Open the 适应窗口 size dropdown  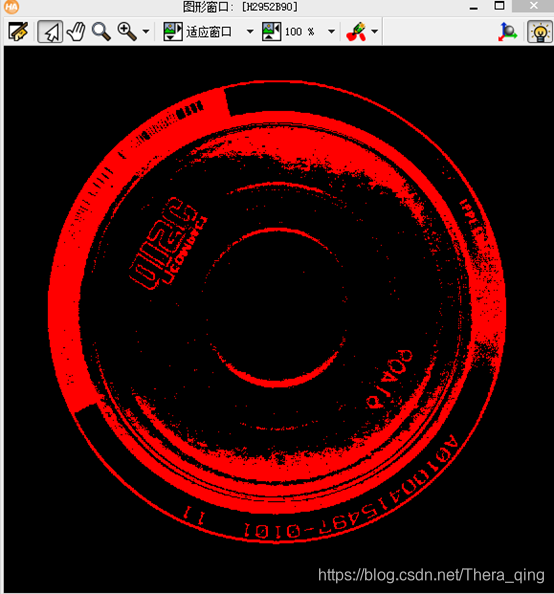(x=250, y=32)
